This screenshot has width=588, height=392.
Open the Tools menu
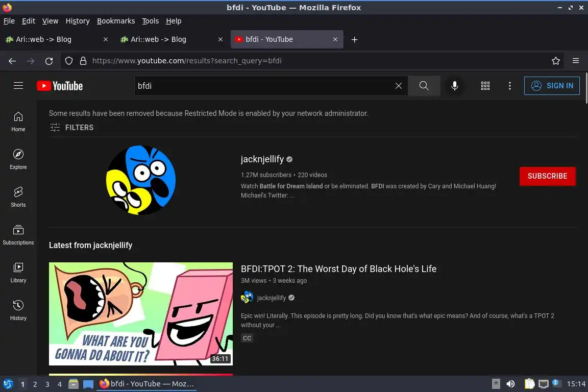pos(151,21)
